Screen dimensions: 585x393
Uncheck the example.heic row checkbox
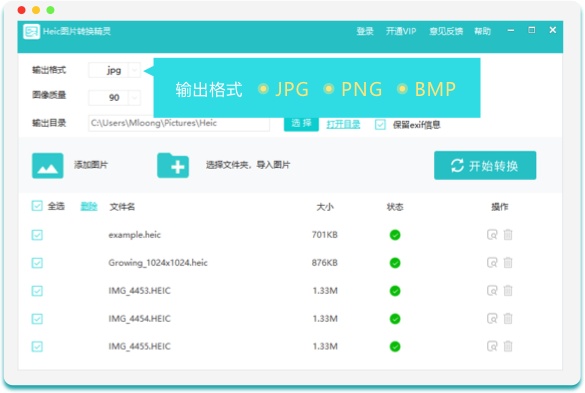click(x=37, y=235)
